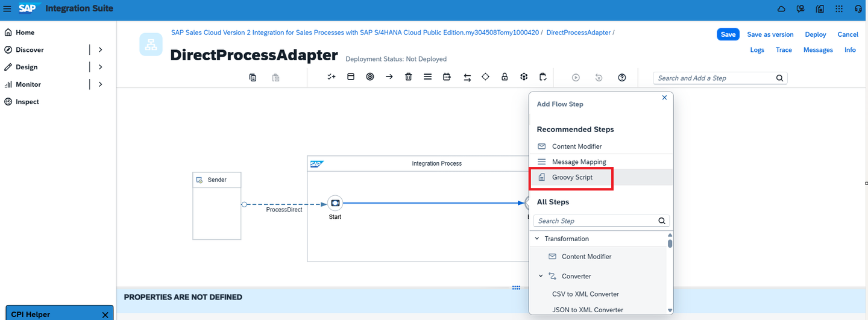Image resolution: width=868 pixels, height=320 pixels.
Task: Click the step list scrollbar down arrow
Action: click(670, 310)
